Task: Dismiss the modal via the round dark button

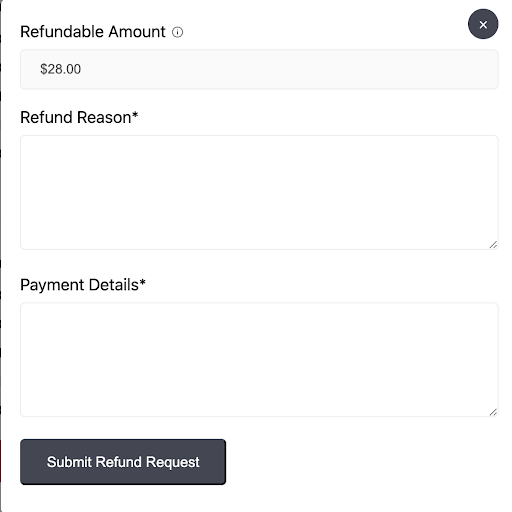Action: (483, 24)
